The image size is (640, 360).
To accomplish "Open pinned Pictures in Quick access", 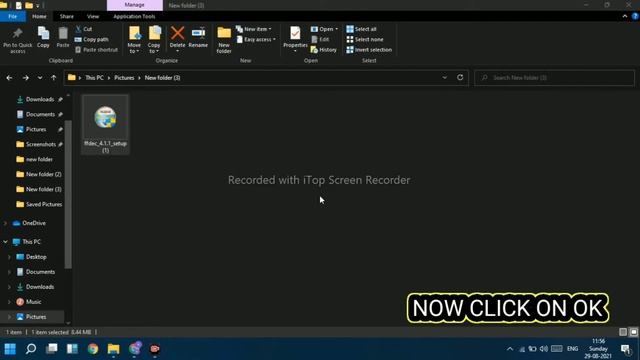I will [x=36, y=129].
